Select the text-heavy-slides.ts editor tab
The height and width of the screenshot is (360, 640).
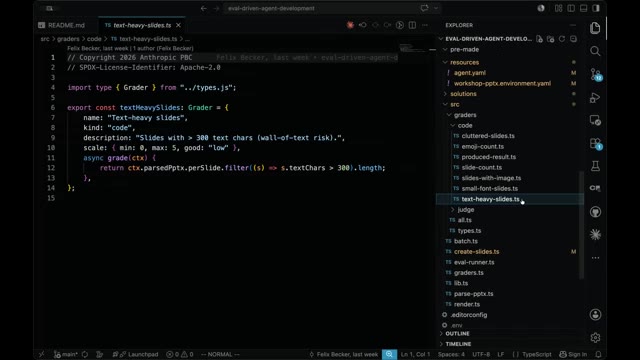click(x=142, y=25)
